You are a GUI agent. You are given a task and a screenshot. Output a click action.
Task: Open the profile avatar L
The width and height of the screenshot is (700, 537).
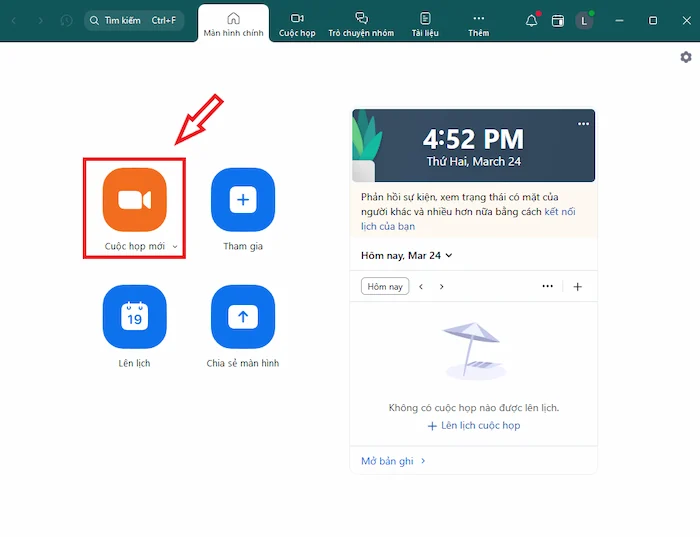click(584, 20)
